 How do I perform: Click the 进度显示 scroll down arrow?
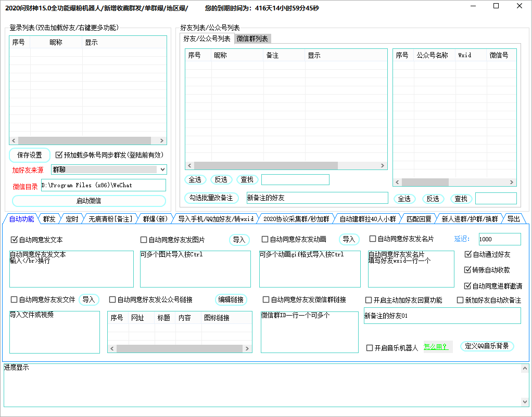[x=525, y=402]
